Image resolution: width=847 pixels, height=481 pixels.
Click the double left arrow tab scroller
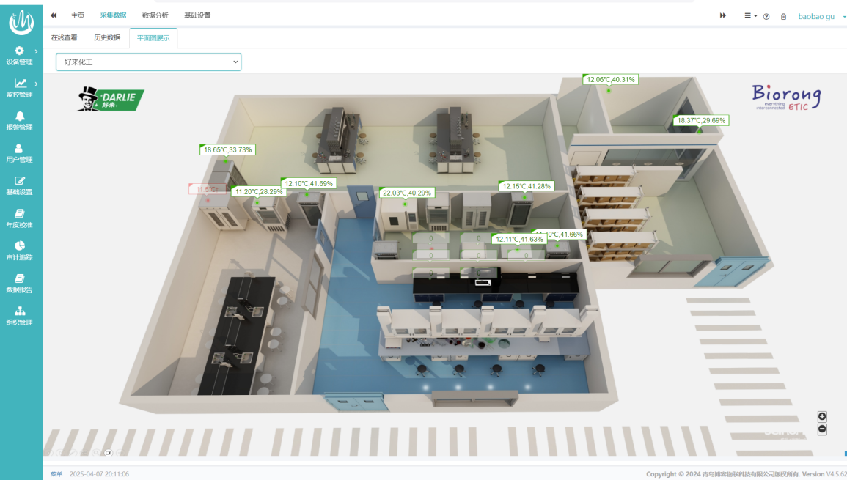53,16
